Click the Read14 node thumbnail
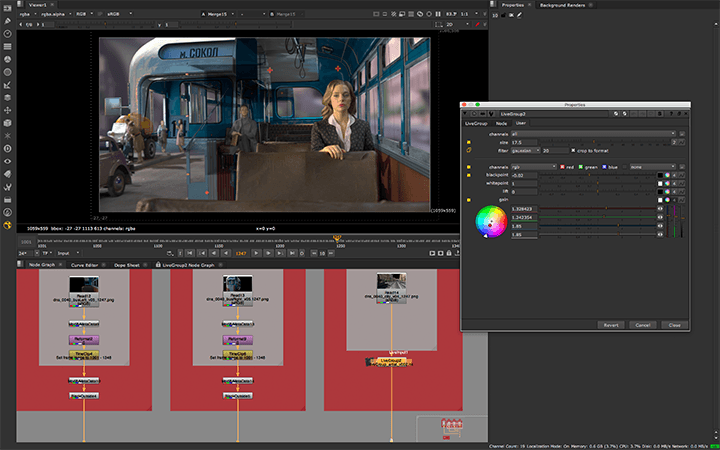 tap(391, 283)
